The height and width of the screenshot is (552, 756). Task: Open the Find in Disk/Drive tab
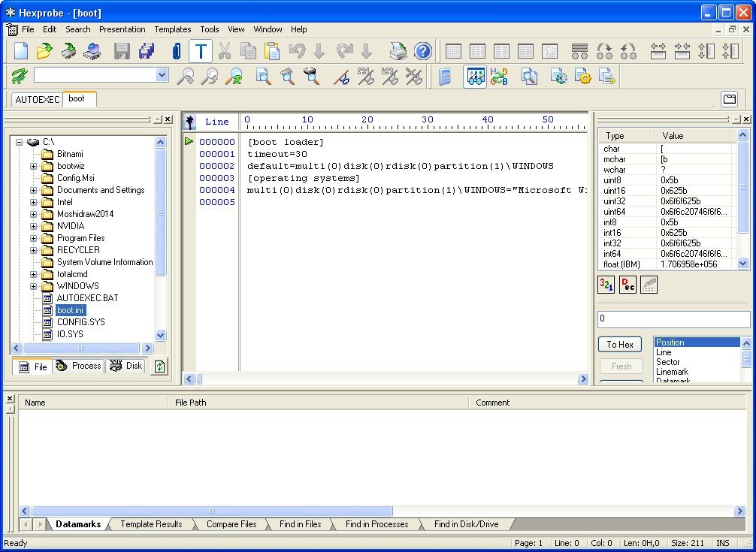click(466, 524)
